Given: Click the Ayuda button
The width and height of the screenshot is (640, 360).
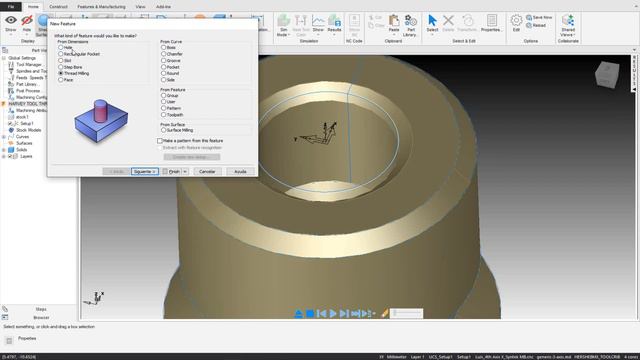Looking at the screenshot, I should click(x=240, y=171).
